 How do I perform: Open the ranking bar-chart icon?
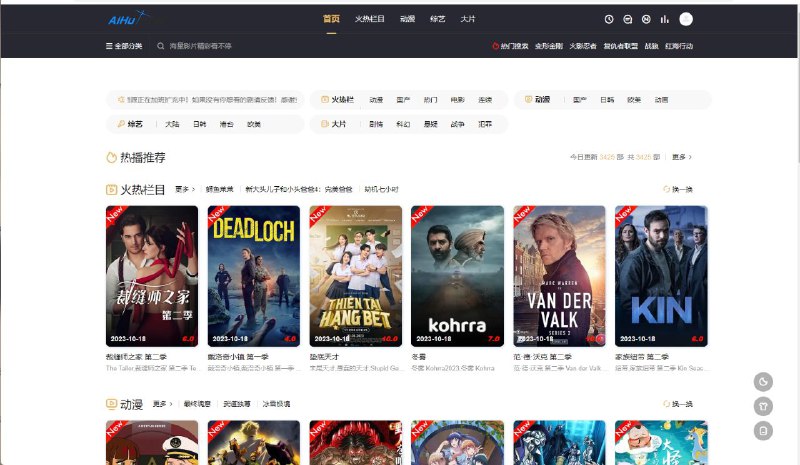click(x=664, y=19)
